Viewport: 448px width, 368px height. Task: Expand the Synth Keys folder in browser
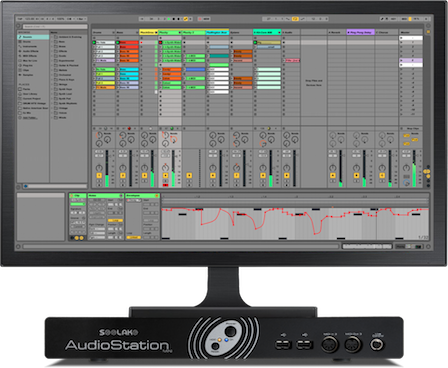tap(52, 89)
